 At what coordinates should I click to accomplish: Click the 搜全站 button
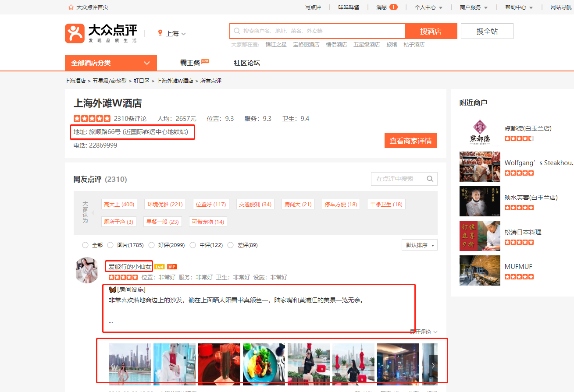(487, 31)
